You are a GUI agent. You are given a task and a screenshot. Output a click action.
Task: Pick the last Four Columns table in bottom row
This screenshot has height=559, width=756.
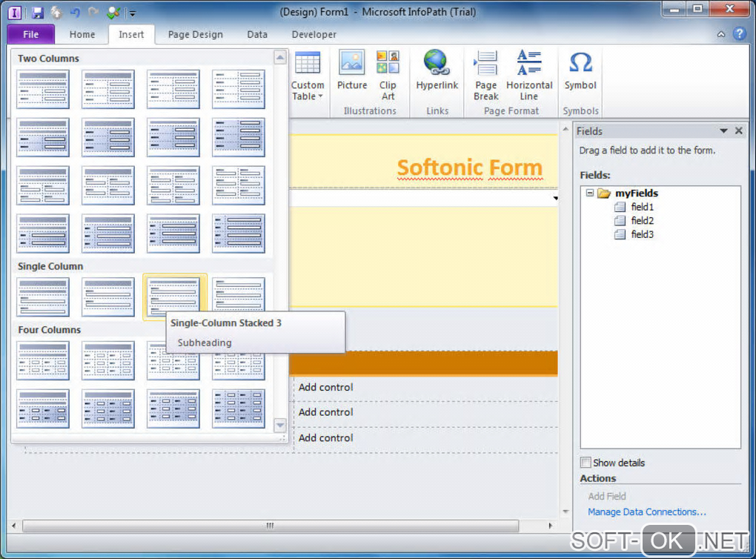click(239, 409)
